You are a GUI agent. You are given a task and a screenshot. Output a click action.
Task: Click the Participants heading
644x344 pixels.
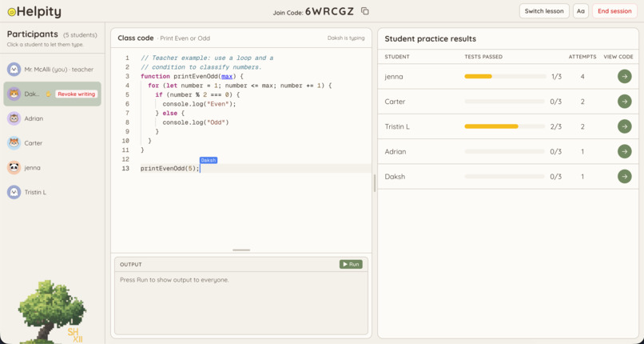click(x=33, y=34)
